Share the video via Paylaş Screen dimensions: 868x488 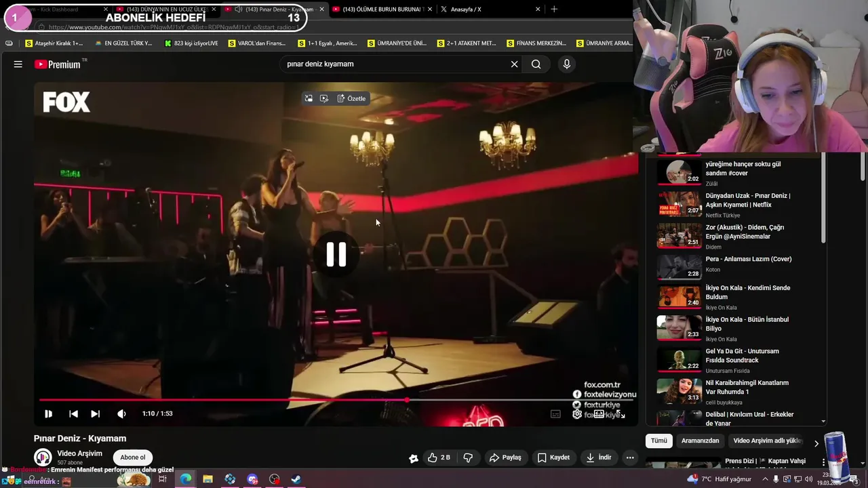505,457
